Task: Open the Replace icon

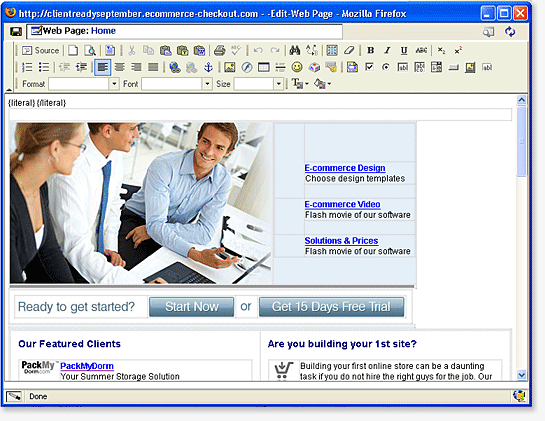Action: point(312,51)
